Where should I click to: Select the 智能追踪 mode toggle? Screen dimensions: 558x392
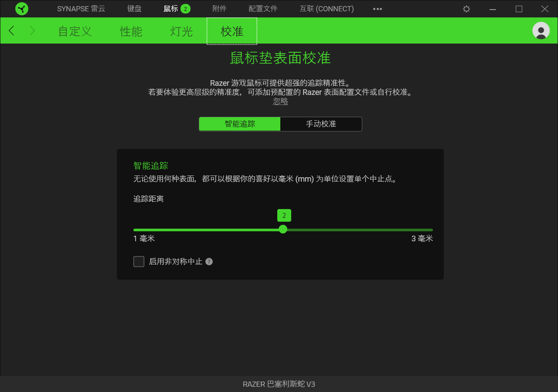[x=240, y=124]
